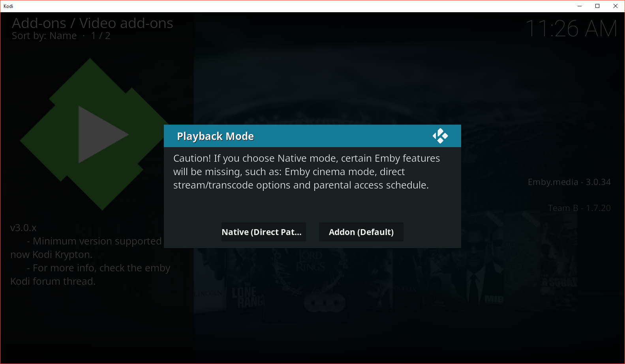Maximize the Kodi window
625x364 pixels.
(x=597, y=6)
